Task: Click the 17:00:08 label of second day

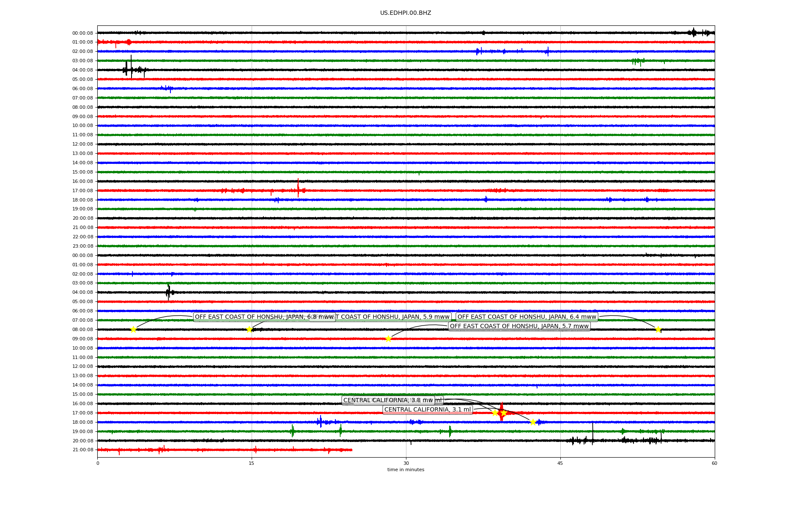Action: (82, 413)
